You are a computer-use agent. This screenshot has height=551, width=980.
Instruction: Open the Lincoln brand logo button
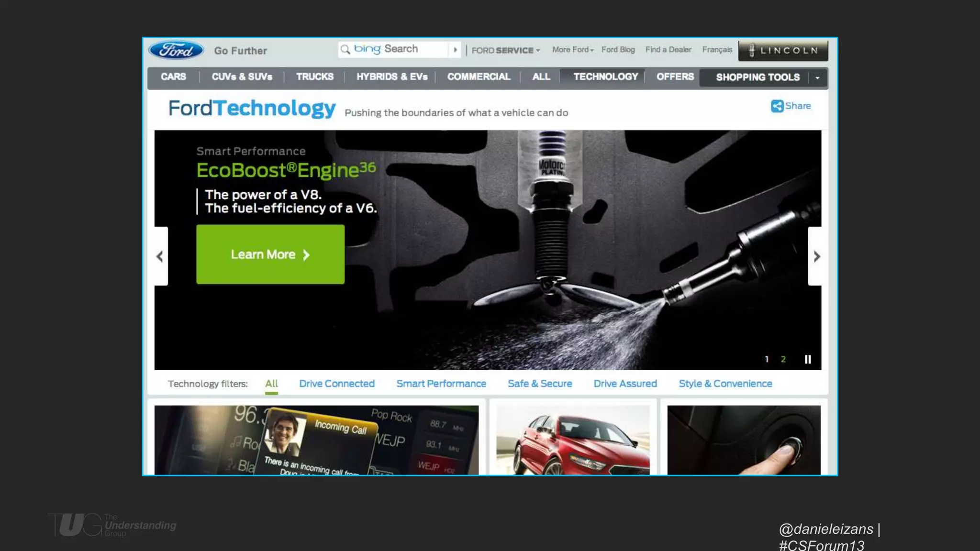coord(783,51)
